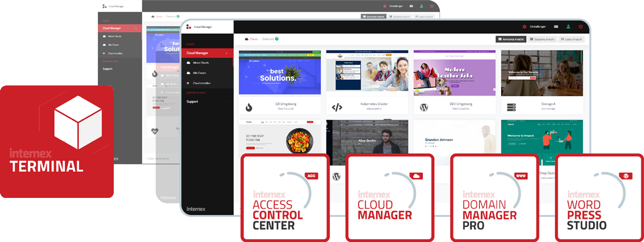Click Animierte Ansicht in back window
The width and height of the screenshot is (644, 242).
[374, 16]
